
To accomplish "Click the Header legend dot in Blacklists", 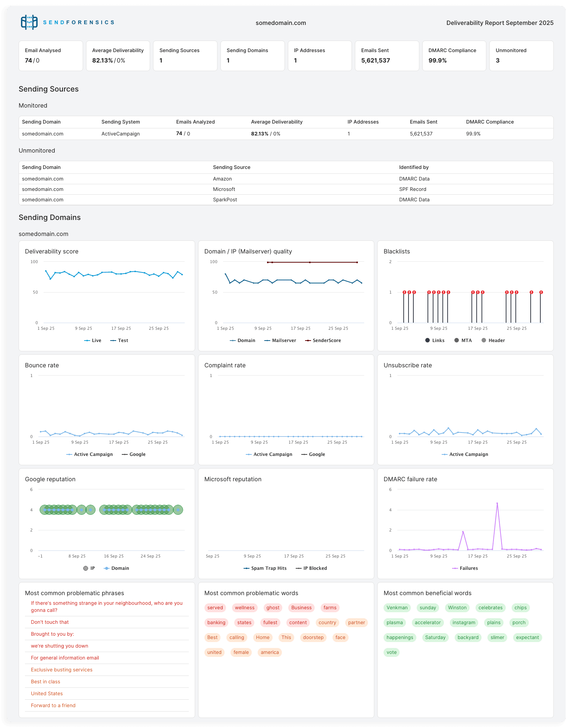I will tap(484, 341).
